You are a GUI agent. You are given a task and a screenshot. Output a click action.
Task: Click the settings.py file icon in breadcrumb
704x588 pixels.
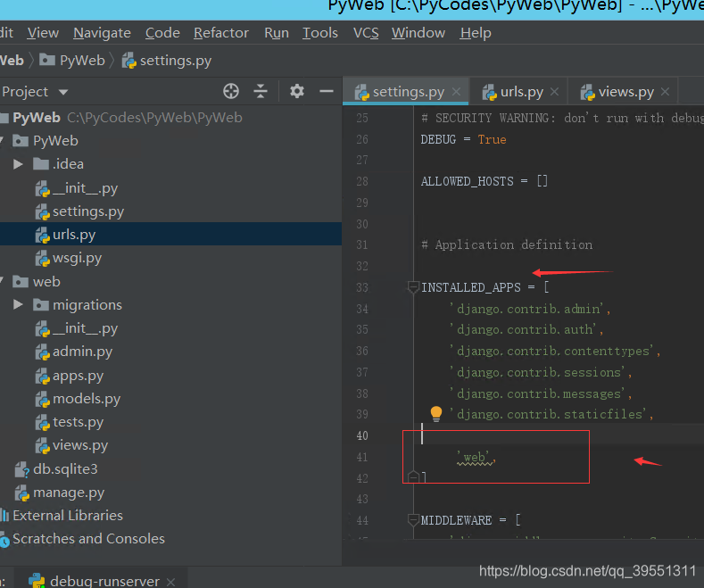click(129, 61)
